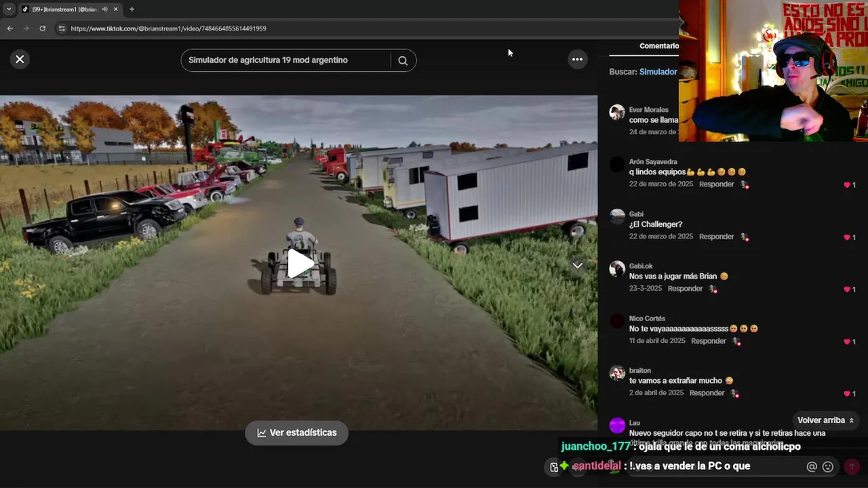Screen dimensions: 868x488
Task: Switch to the Comentarios tab
Action: point(658,46)
